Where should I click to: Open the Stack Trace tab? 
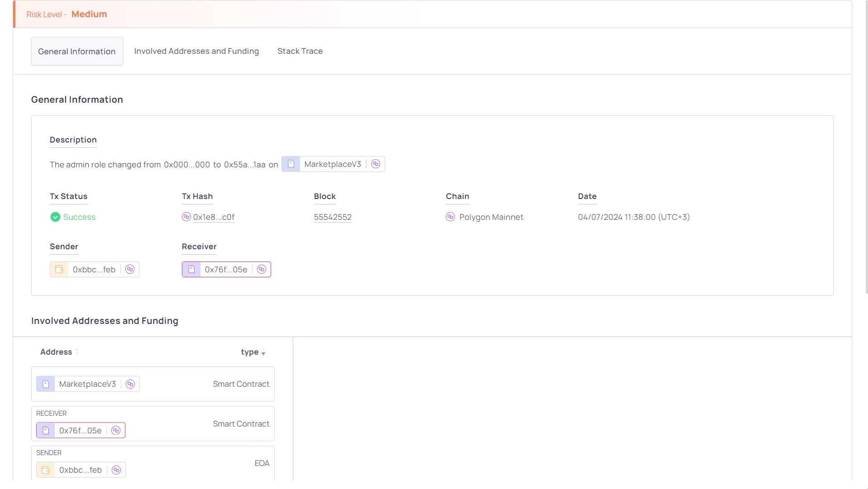point(300,51)
